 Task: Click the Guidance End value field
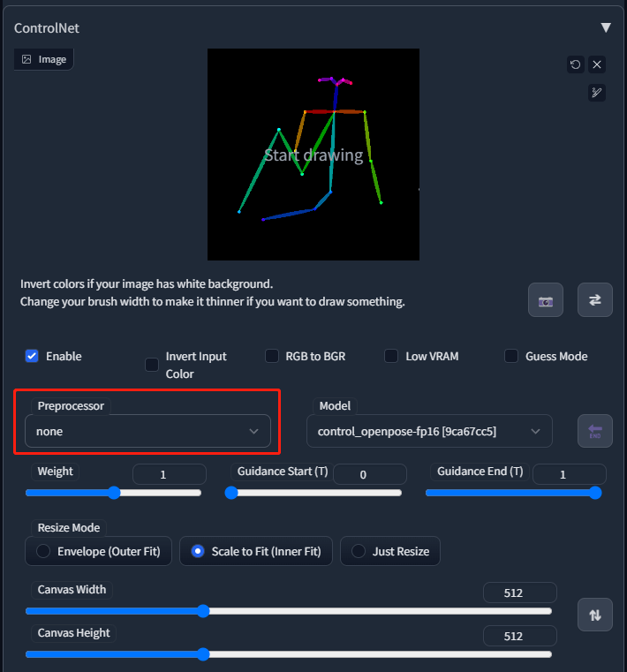pyautogui.click(x=570, y=474)
